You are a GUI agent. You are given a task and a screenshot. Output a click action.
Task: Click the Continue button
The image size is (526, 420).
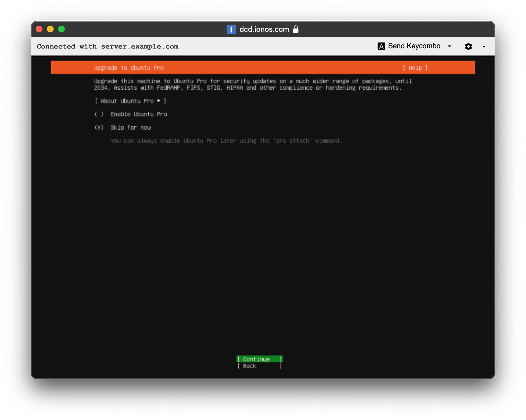point(259,359)
